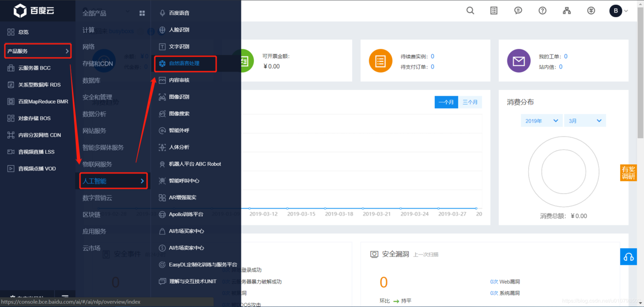Open 内容审核 service icon
The height and width of the screenshot is (307, 644).
(163, 80)
